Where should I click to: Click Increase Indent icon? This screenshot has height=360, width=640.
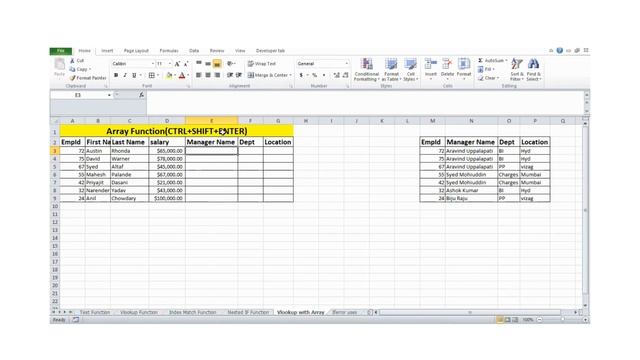(x=239, y=75)
